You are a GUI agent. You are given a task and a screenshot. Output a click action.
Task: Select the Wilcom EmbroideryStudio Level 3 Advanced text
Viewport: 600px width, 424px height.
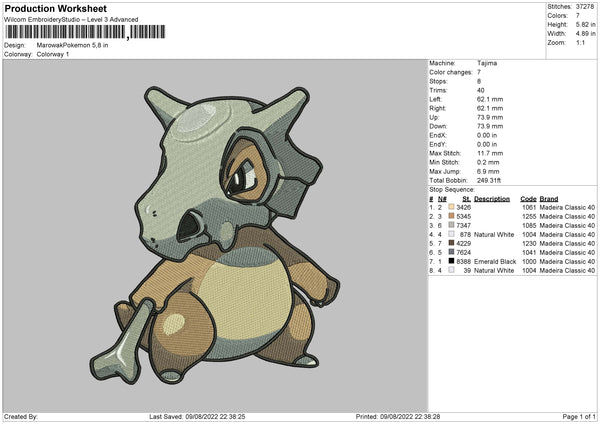pos(71,20)
